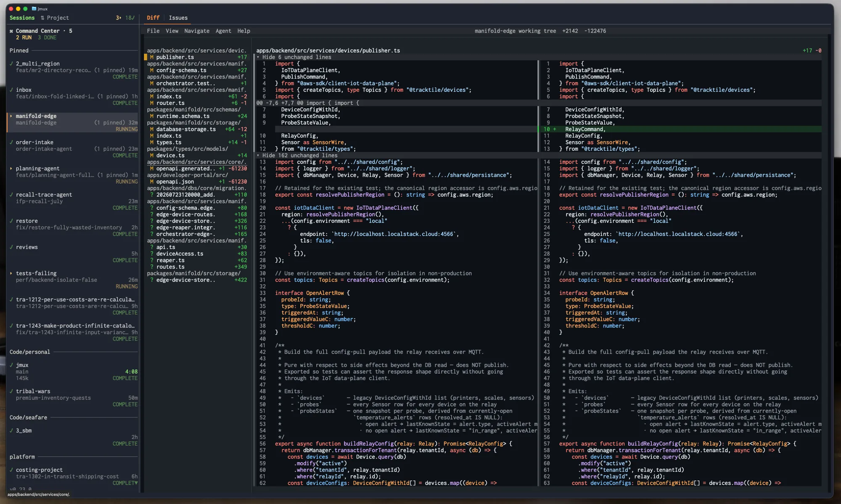Image resolution: width=841 pixels, height=504 pixels.
Task: Open runtime.schema.ts in the file list
Action: pyautogui.click(x=197, y=116)
